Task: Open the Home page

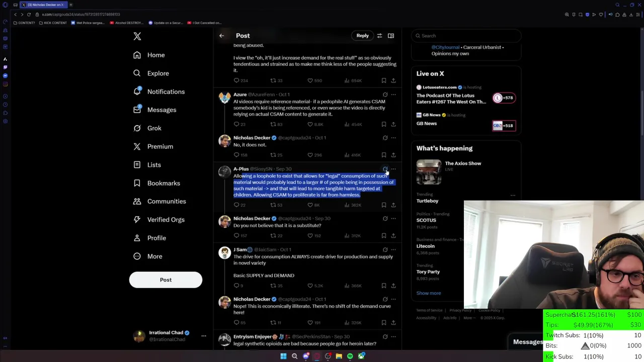Action: pos(149,55)
